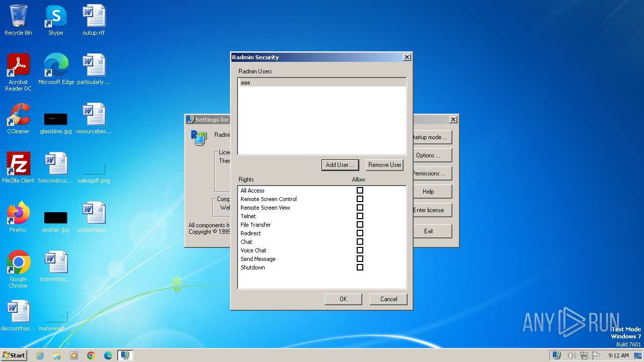The image size is (644, 362).
Task: Open the Microsoft Edge desktop shortcut
Action: coord(56,69)
